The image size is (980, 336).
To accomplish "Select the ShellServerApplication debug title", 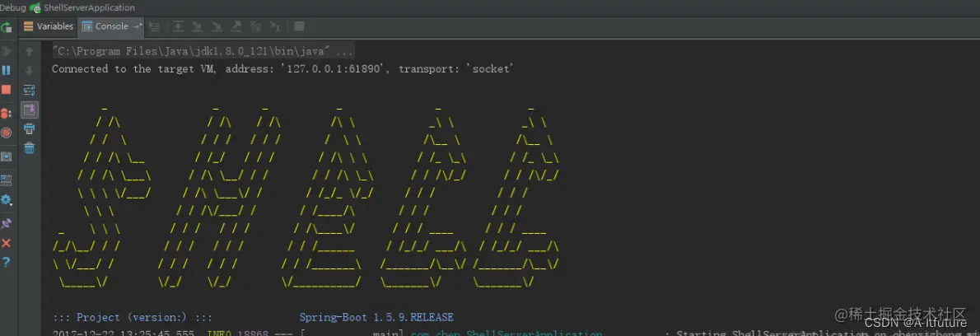I will (x=89, y=7).
